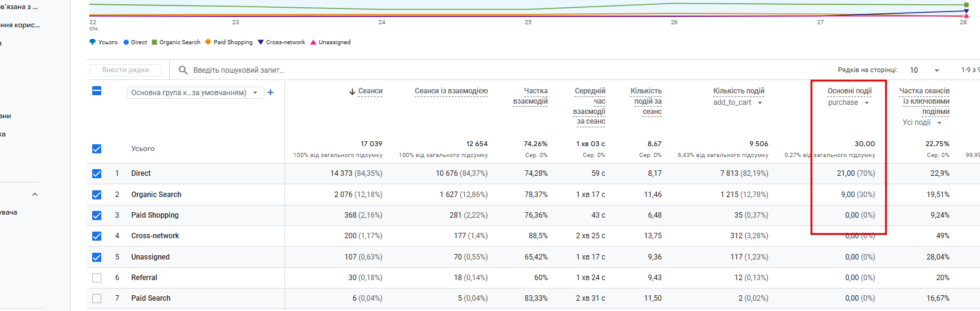Viewport: 980px width, 311px height.
Task: Collapse the left sidebar section chevron
Action: [x=35, y=195]
